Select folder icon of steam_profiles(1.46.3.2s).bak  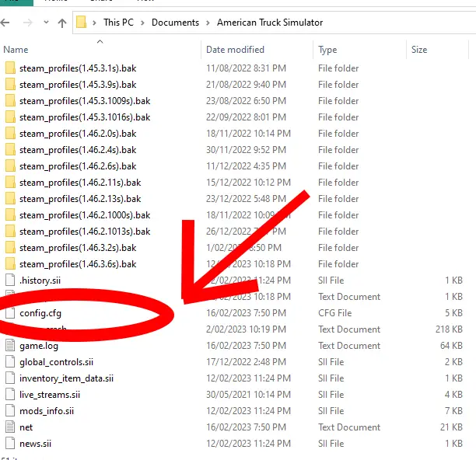click(x=10, y=248)
